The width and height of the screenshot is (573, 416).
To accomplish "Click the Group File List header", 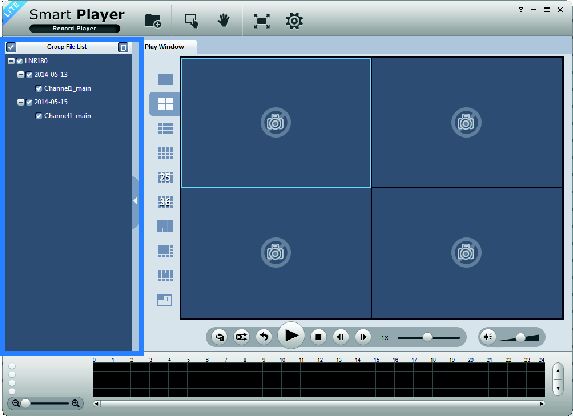I will (67, 47).
